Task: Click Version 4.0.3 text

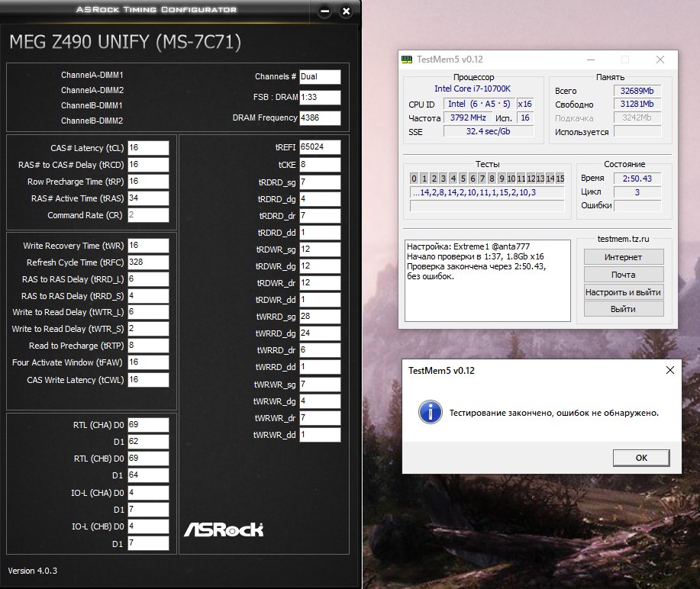Action: [x=33, y=571]
